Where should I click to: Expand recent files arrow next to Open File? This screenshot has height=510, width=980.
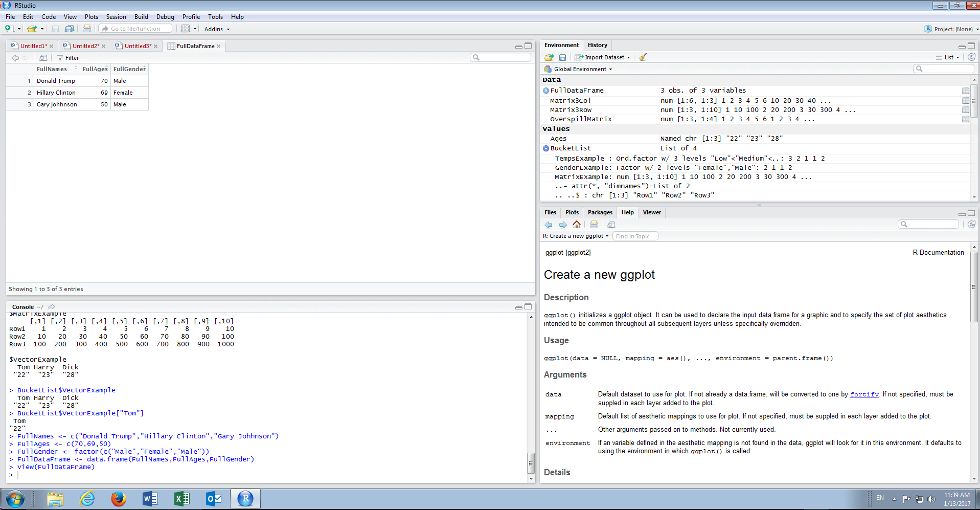click(x=42, y=29)
